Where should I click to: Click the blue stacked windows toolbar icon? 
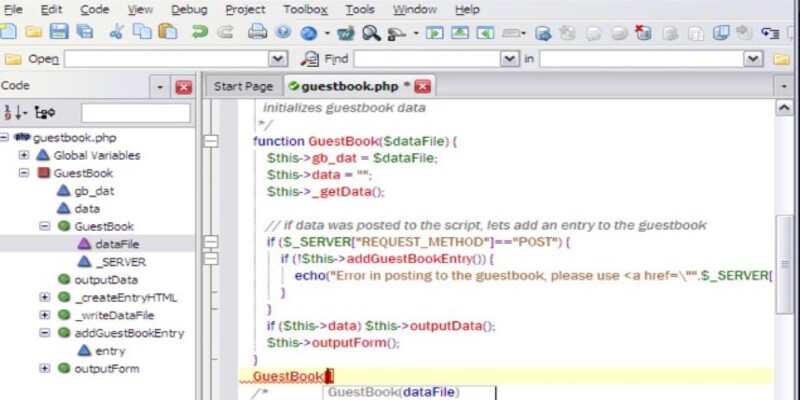tap(720, 33)
